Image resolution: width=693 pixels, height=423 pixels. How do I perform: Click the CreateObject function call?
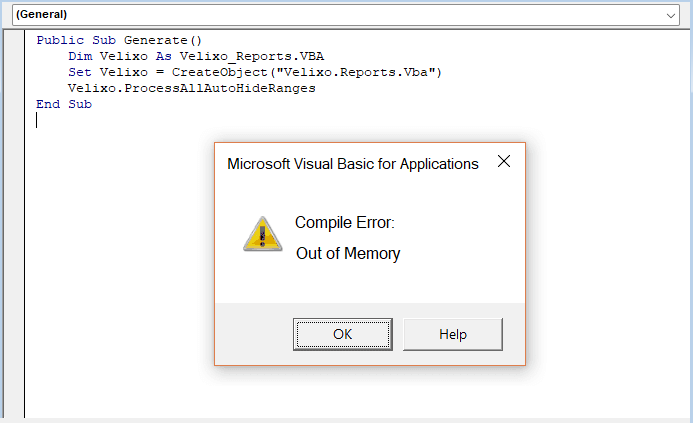220,72
